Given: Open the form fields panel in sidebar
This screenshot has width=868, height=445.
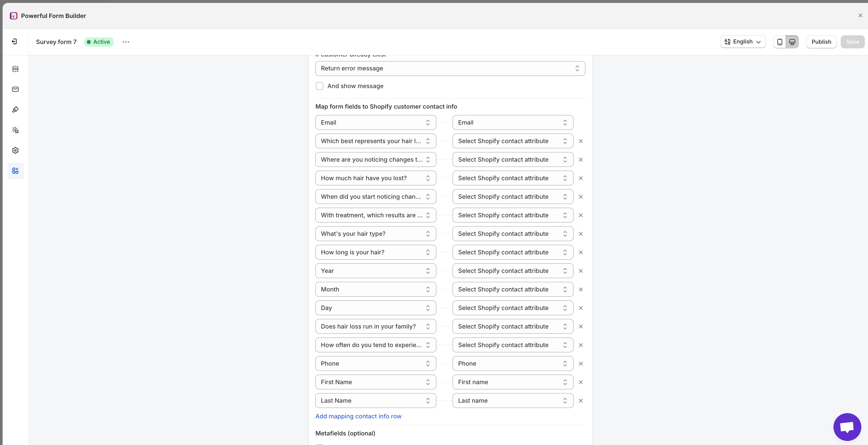Looking at the screenshot, I should coord(15,69).
